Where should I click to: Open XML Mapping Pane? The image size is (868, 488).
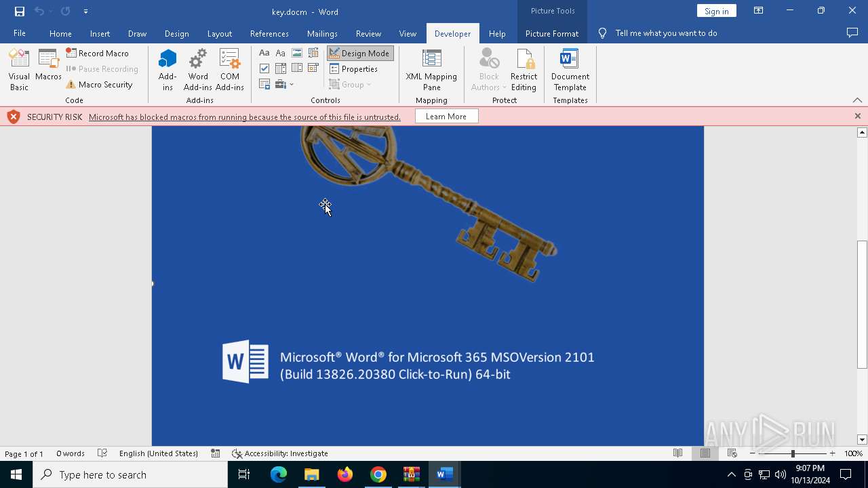431,70
